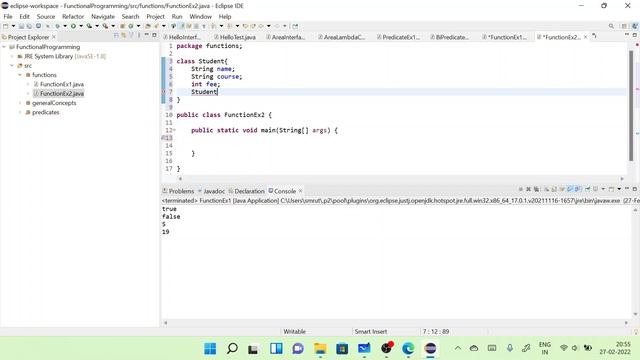Open the Run configurations dropdown arrow
This screenshot has width=640, height=360.
tap(81, 26)
